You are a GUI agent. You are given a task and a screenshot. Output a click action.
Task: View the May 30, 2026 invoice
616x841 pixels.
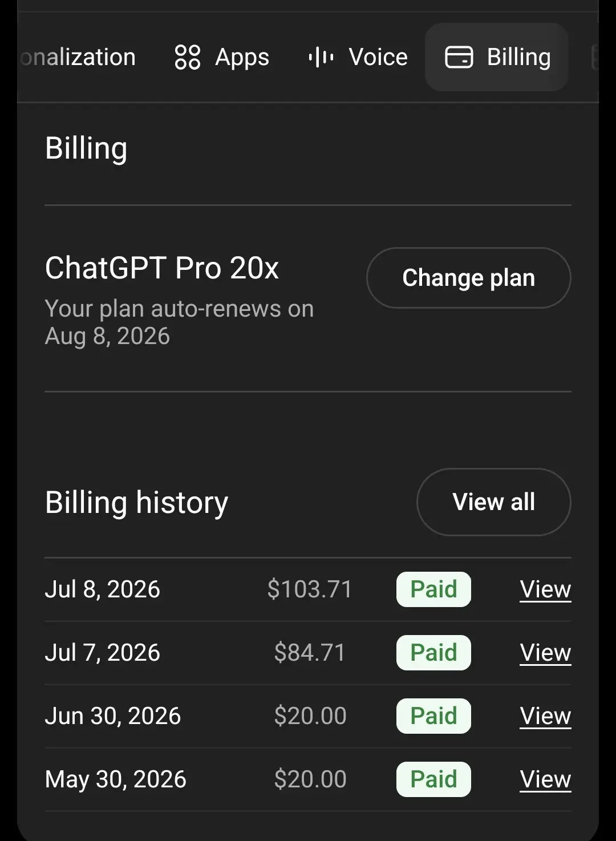click(x=546, y=779)
